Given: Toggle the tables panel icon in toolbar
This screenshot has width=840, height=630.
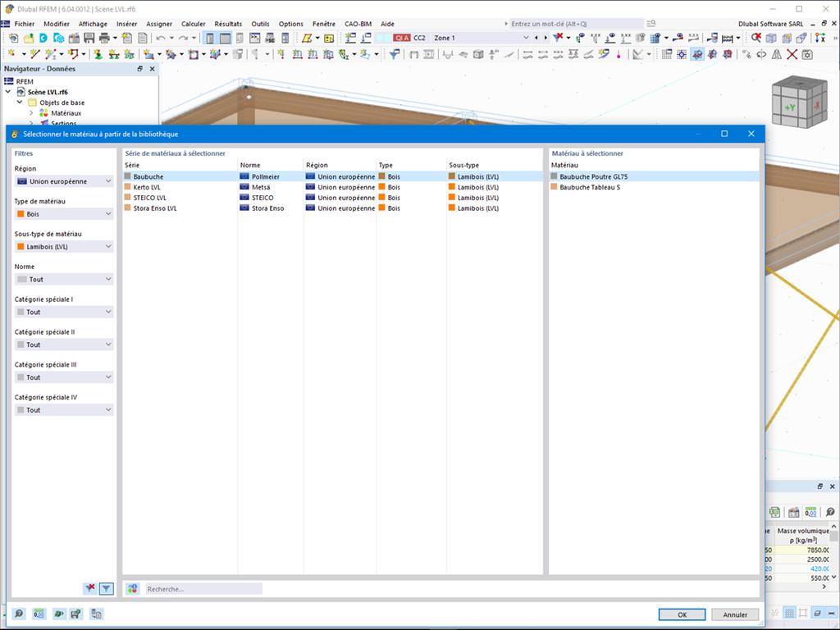Looking at the screenshot, I should (x=225, y=38).
